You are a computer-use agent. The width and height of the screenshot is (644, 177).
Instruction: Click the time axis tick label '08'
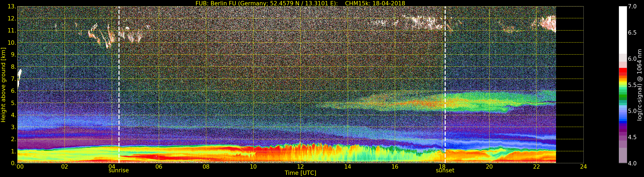pyautogui.click(x=206, y=167)
